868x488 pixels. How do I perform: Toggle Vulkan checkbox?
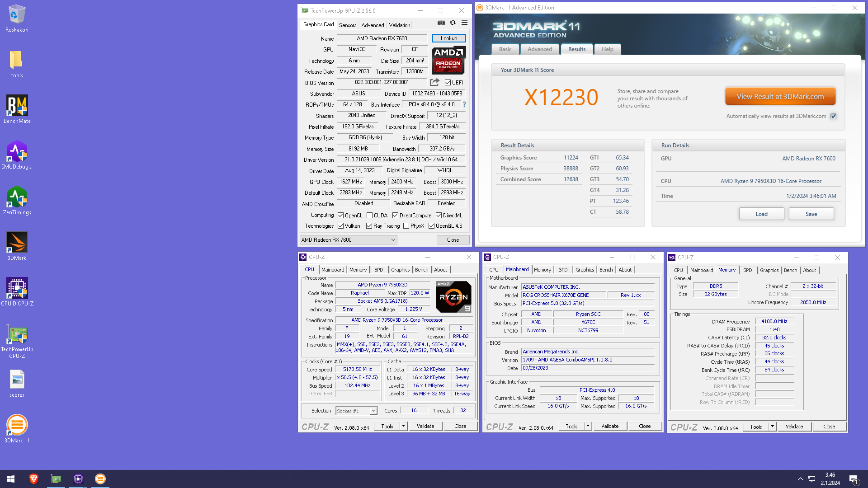click(340, 226)
